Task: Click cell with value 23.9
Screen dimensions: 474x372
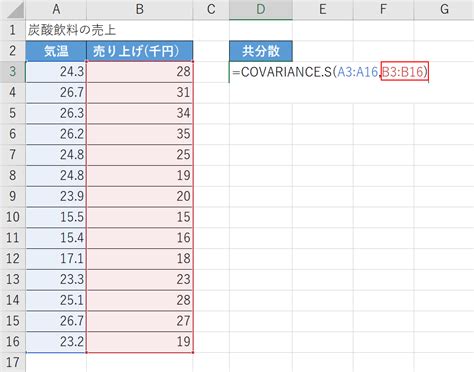Action: [56, 196]
